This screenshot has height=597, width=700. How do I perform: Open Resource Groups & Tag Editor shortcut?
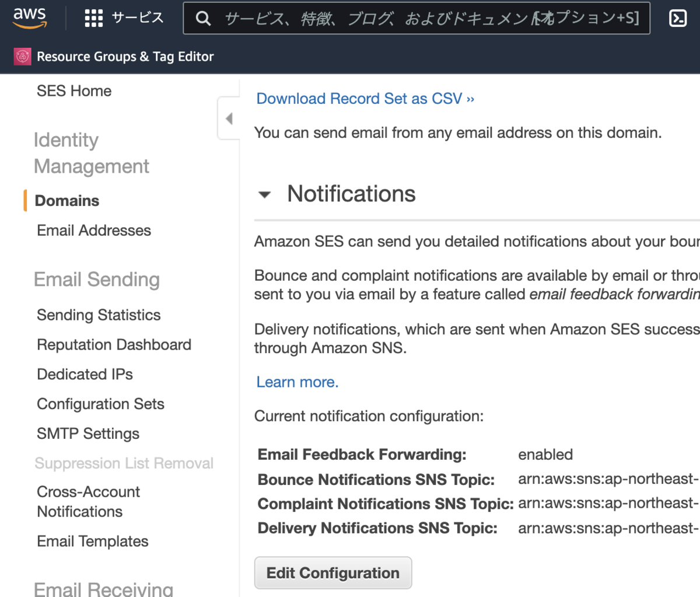coord(125,57)
